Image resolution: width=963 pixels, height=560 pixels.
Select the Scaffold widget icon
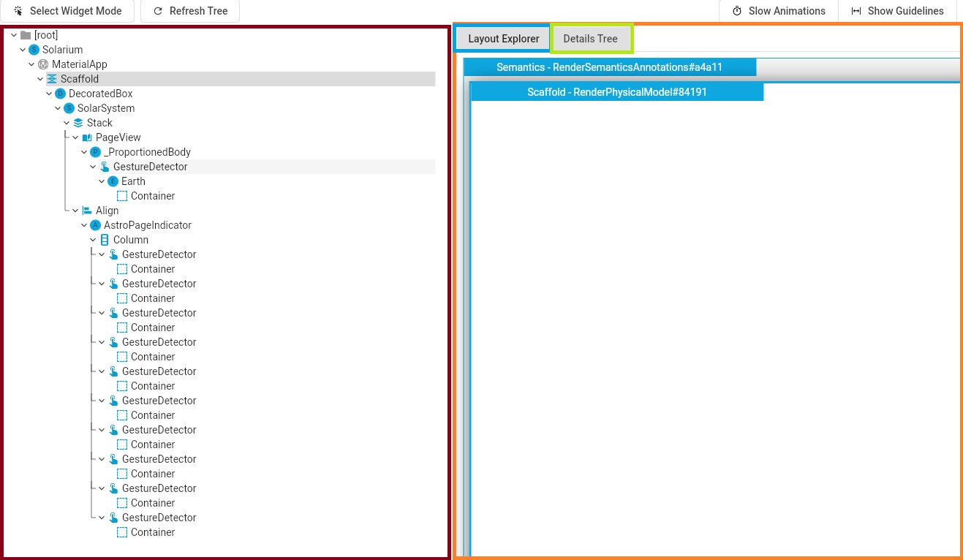point(50,79)
